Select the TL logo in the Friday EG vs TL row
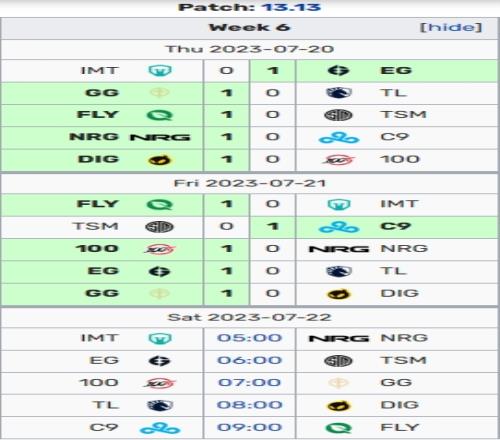The height and width of the screenshot is (440, 500). click(338, 271)
